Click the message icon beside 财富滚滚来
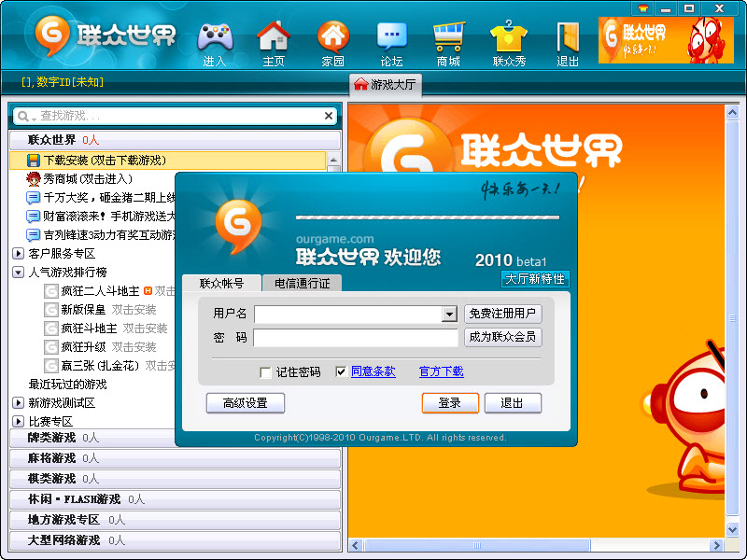This screenshot has height=560, width=747. click(33, 217)
